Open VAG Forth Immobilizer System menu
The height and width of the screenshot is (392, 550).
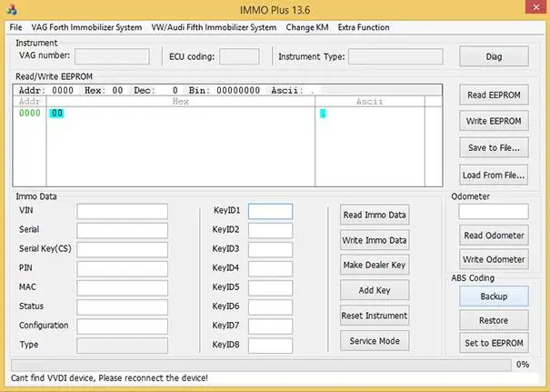[86, 27]
